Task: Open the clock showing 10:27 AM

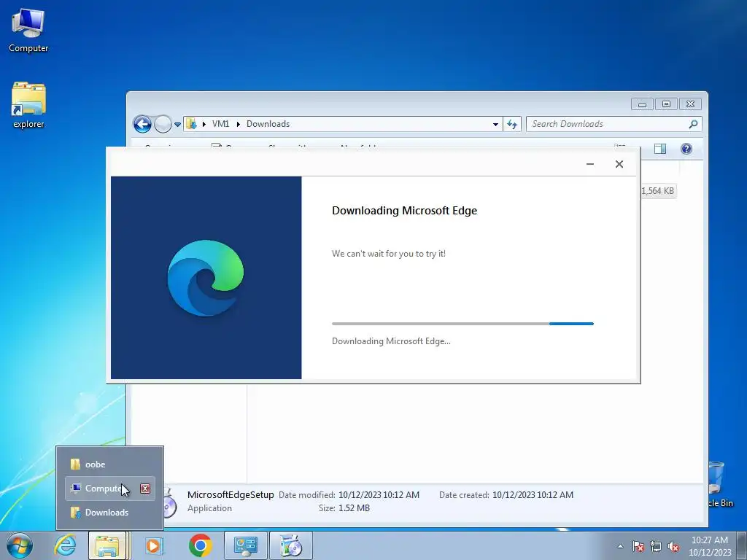Action: pyautogui.click(x=709, y=546)
